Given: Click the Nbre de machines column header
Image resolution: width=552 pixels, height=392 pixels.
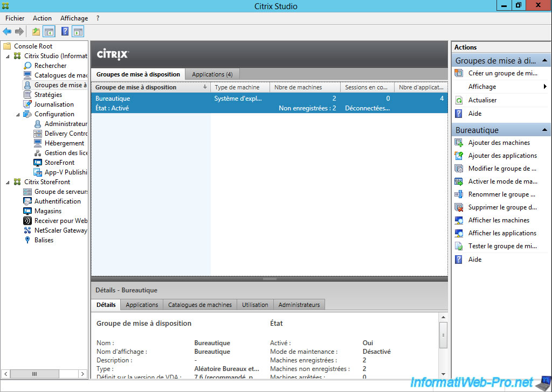Looking at the screenshot, I should [x=305, y=87].
